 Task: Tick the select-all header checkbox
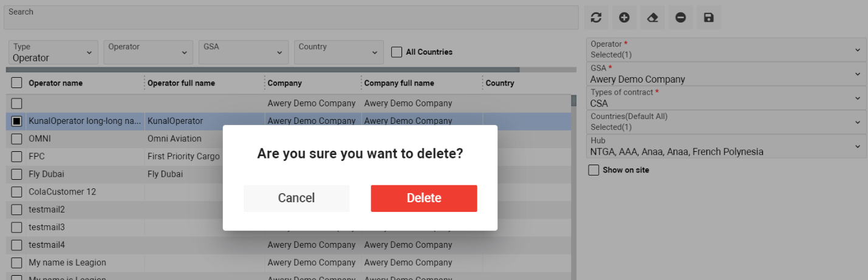point(17,83)
